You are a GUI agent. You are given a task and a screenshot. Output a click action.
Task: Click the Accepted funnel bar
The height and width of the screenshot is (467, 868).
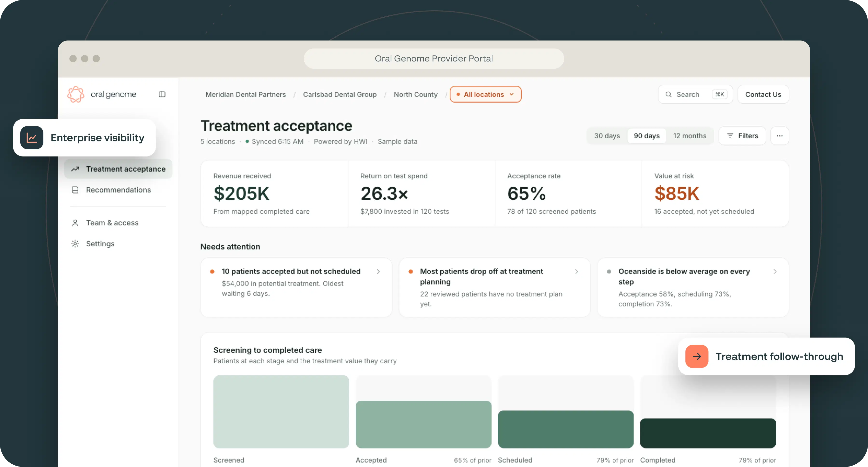(423, 425)
